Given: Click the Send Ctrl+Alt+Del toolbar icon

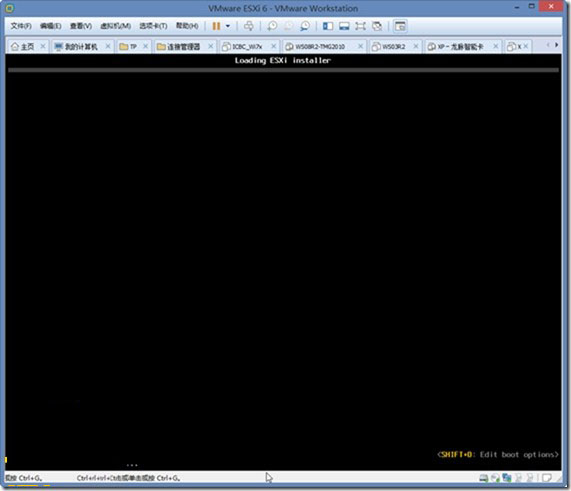Looking at the screenshot, I should [249, 26].
